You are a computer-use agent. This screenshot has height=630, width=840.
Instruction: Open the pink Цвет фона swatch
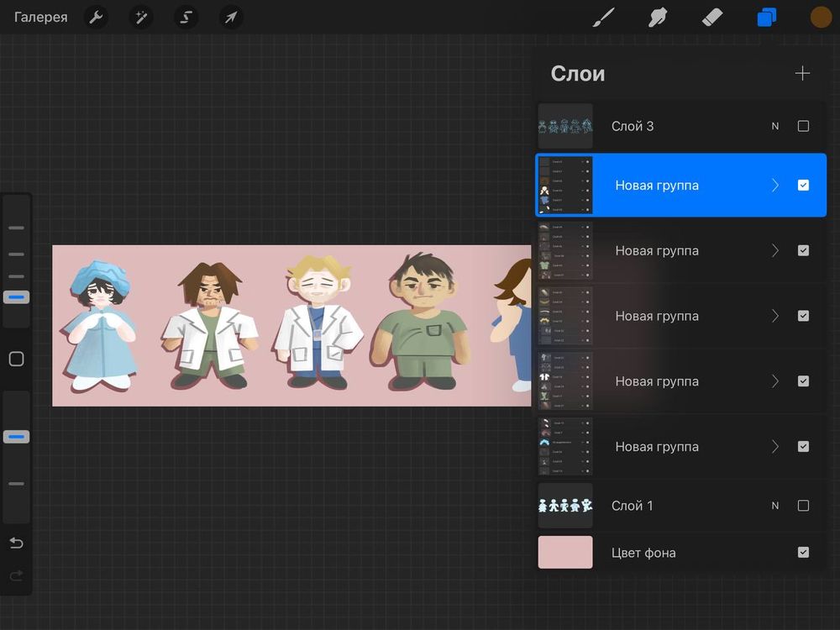click(565, 553)
